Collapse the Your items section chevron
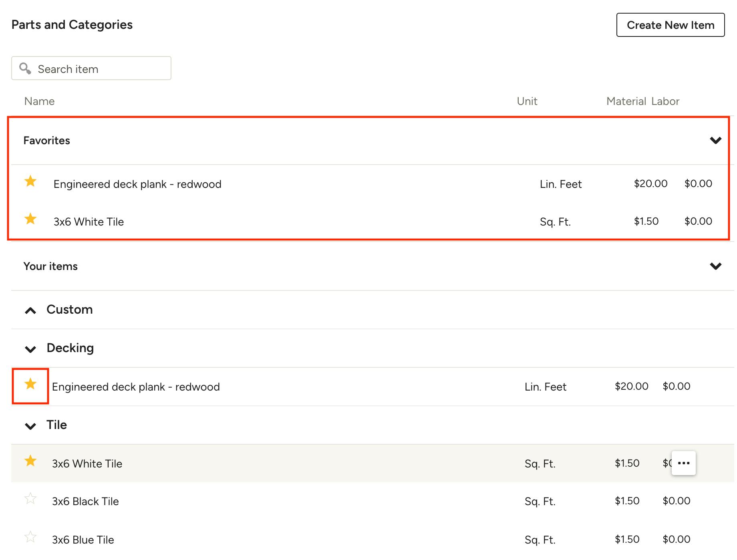 tap(715, 266)
